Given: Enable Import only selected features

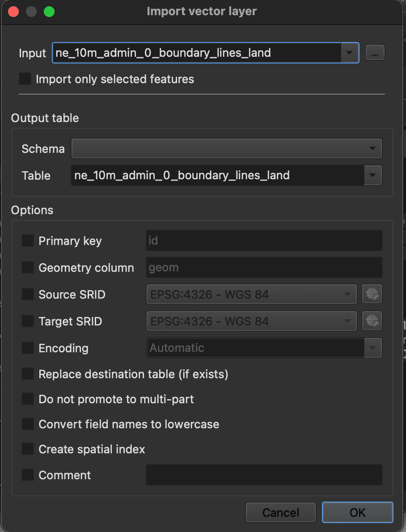Looking at the screenshot, I should coord(25,79).
